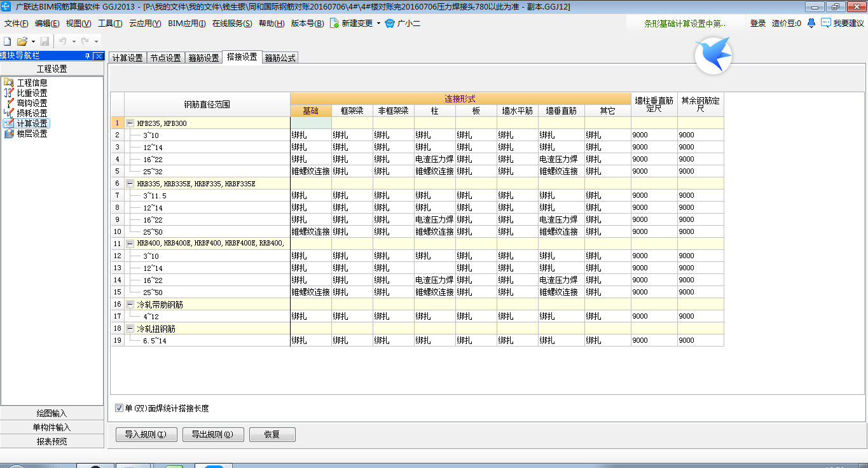This screenshot has height=468, width=868.
Task: Switch to the 节点设置 tab
Action: click(x=165, y=58)
